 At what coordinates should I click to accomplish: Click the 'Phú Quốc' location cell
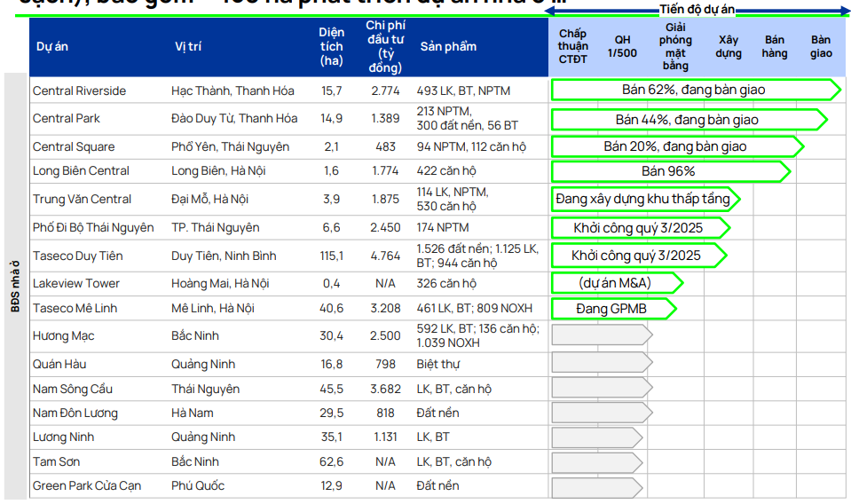pos(198,485)
